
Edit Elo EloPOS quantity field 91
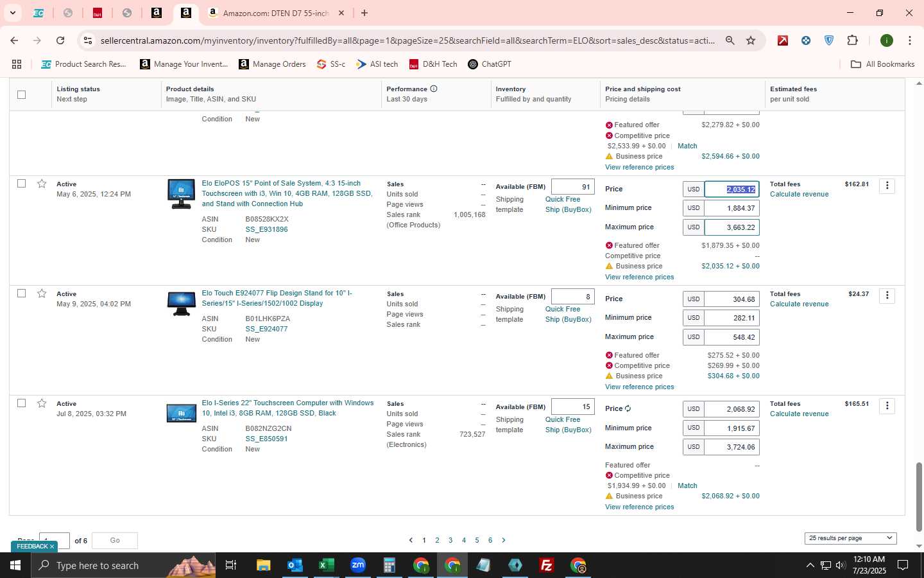[x=573, y=187]
